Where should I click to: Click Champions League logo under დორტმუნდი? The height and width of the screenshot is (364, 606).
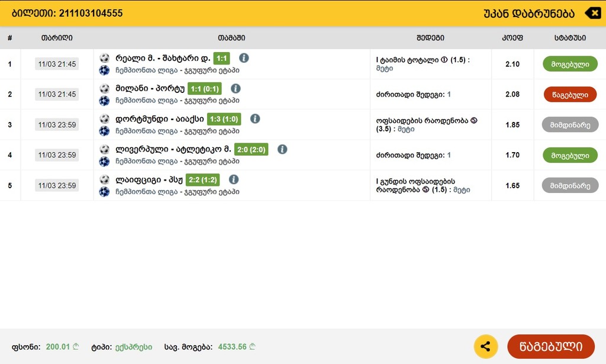[104, 131]
